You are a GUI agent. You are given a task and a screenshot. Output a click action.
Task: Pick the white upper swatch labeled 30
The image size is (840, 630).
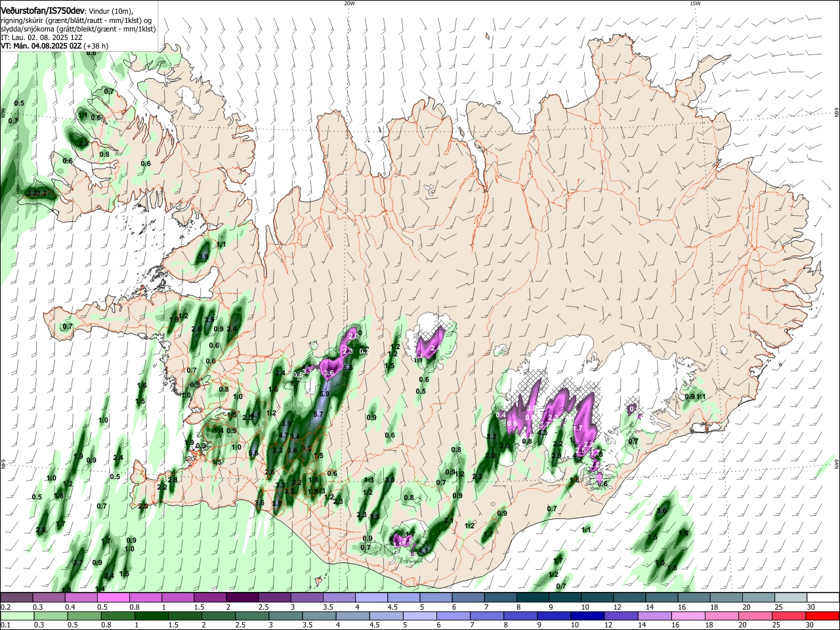pyautogui.click(x=824, y=597)
